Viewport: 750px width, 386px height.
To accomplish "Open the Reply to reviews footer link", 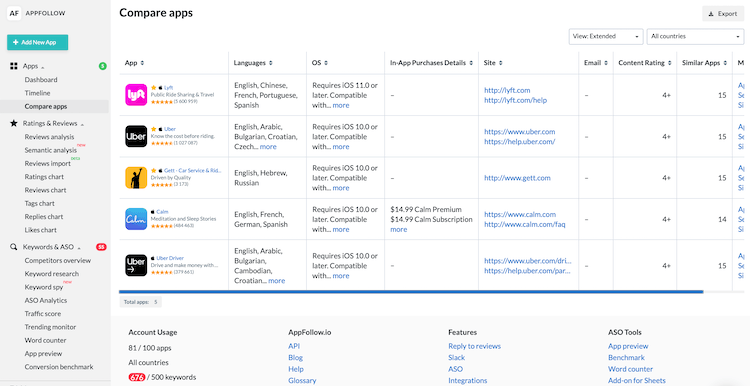I will [474, 346].
